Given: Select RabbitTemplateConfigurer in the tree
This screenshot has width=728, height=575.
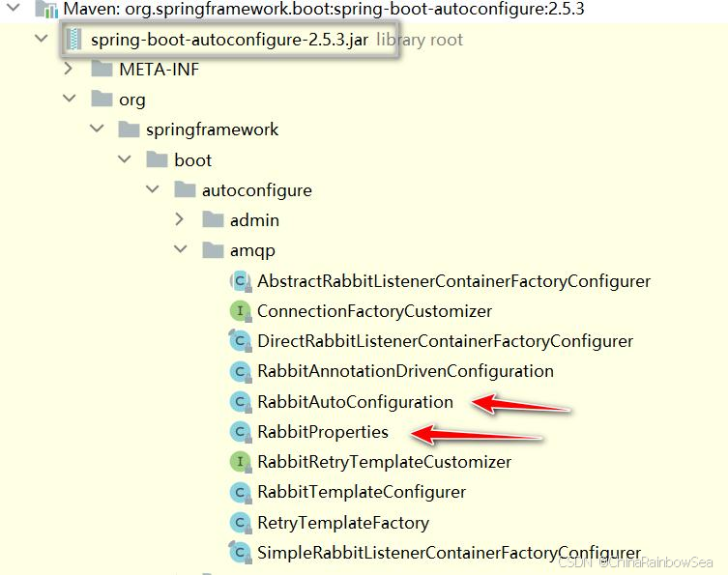Looking at the screenshot, I should coord(362,492).
